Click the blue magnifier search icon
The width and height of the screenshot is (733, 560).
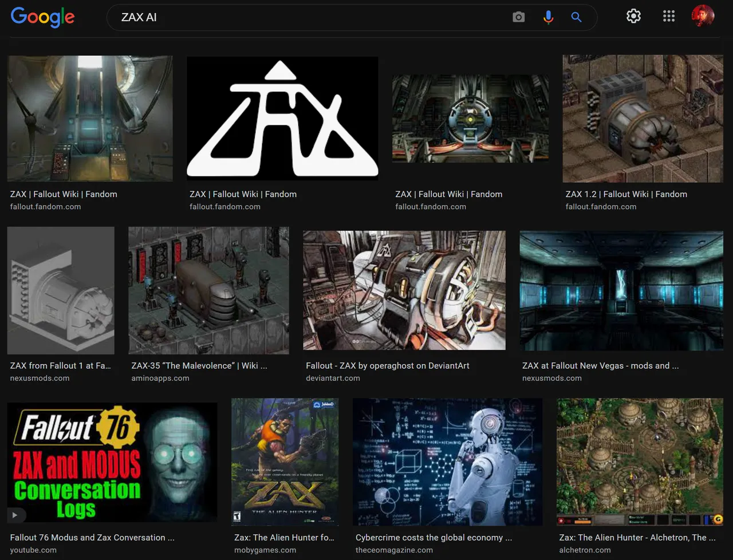pyautogui.click(x=576, y=17)
